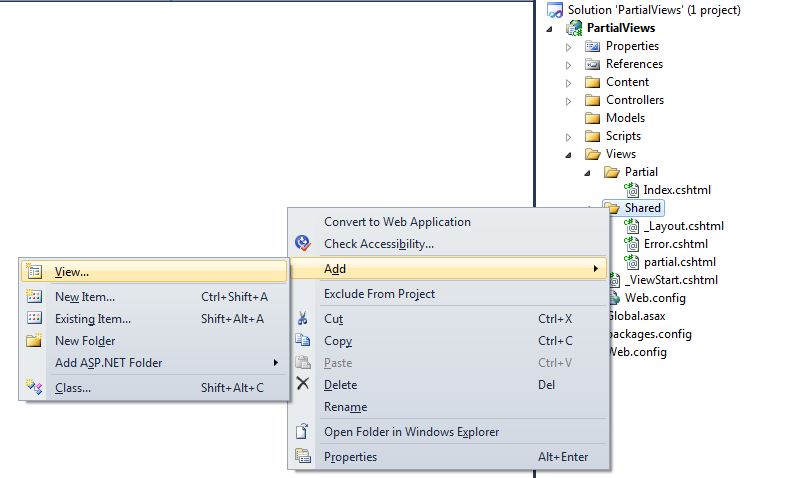Click the Open Folder in Explorer icon

302,431
